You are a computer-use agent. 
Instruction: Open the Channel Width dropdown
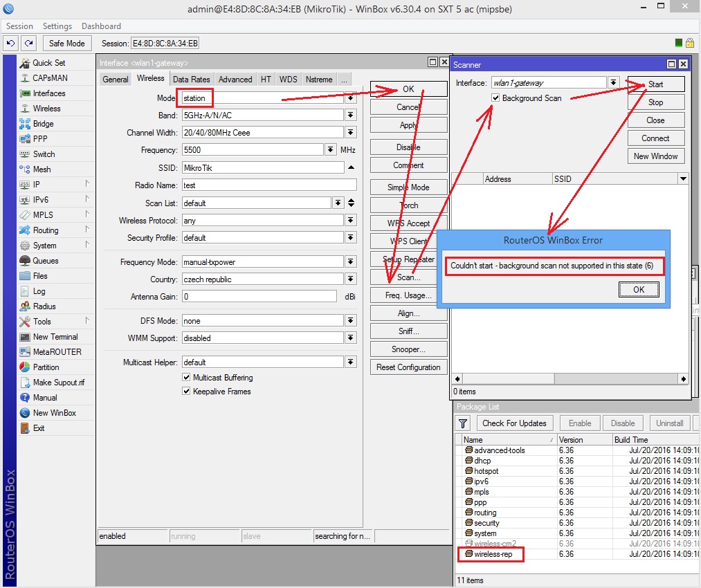pos(350,133)
